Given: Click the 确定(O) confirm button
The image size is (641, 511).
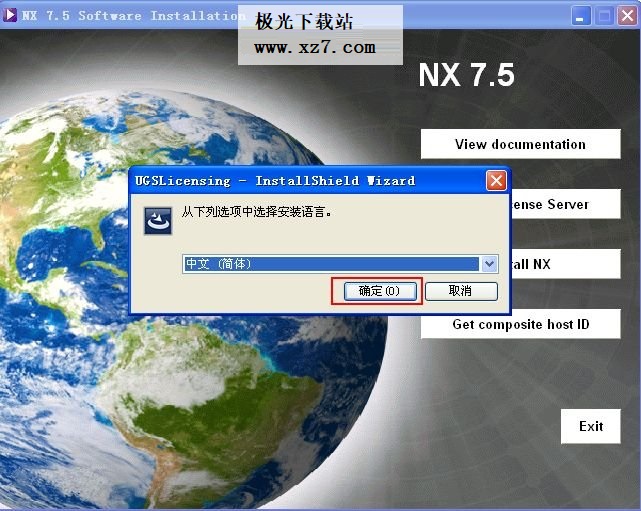Looking at the screenshot, I should pos(380,291).
